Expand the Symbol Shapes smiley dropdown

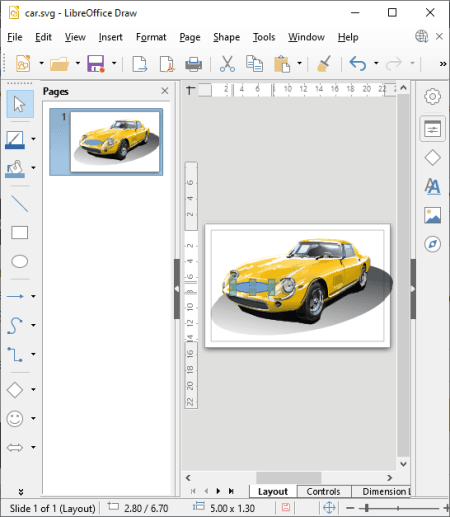click(x=33, y=418)
